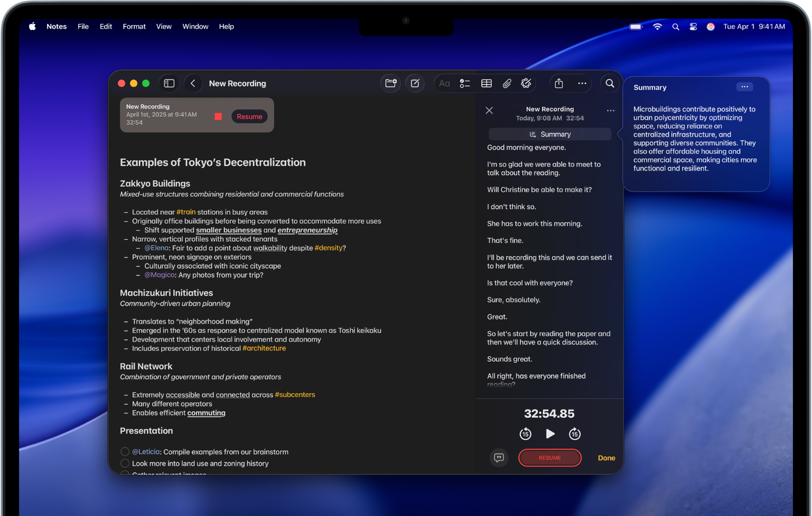Click the Summary button above transcript
The width and height of the screenshot is (812, 516).
tap(550, 134)
